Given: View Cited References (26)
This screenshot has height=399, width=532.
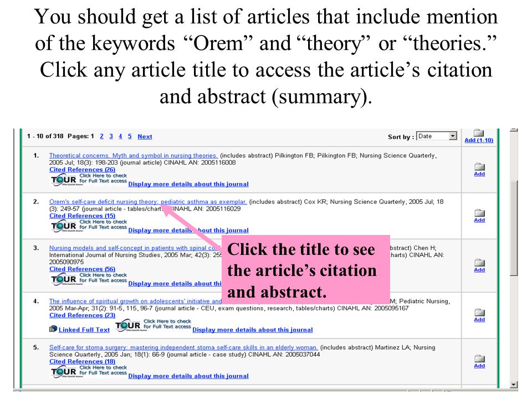Looking at the screenshot, I should tap(82, 170).
